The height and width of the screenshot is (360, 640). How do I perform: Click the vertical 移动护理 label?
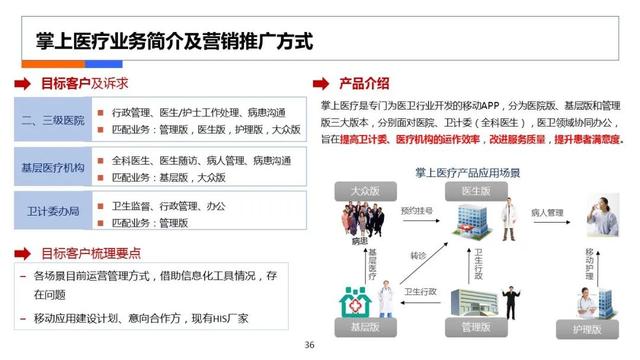coord(589,264)
